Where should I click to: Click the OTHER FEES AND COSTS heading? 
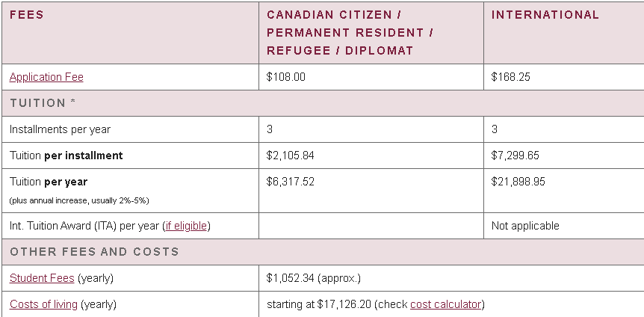94,252
